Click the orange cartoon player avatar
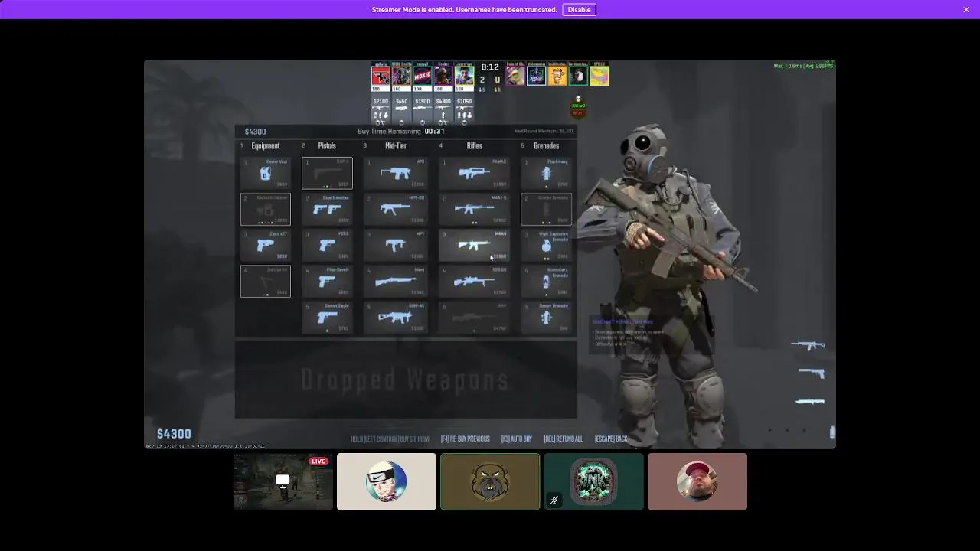Viewport: 980px width, 551px height. pos(557,76)
